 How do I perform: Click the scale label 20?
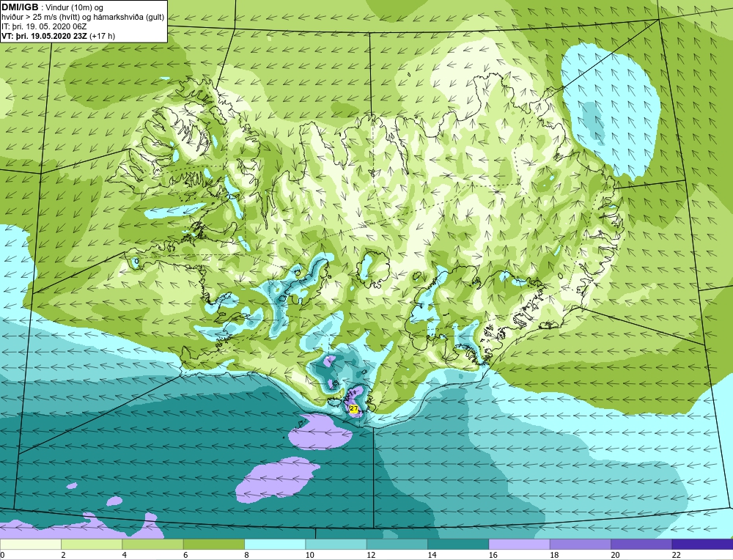click(616, 555)
